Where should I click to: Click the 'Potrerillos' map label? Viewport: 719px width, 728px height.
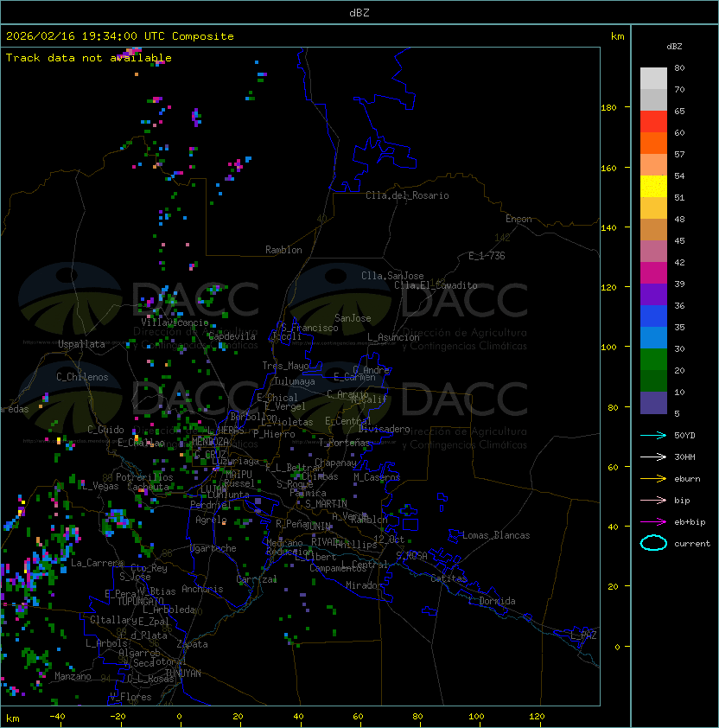click(x=144, y=477)
